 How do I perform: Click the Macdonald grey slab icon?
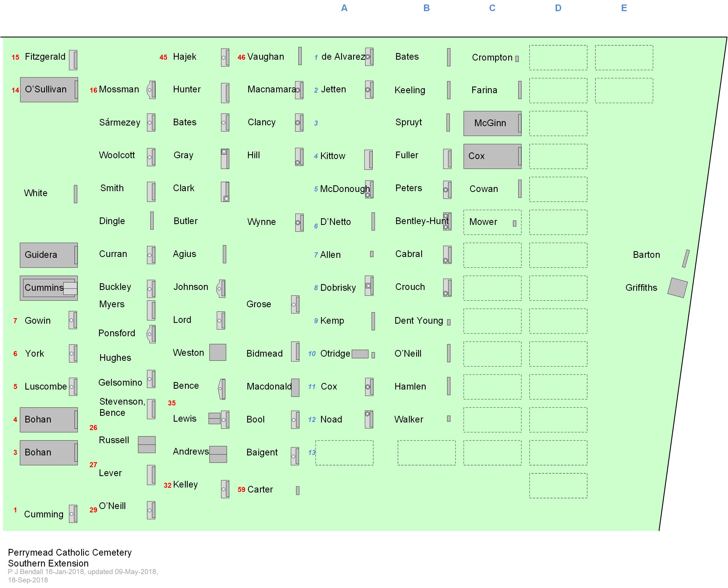tap(295, 387)
